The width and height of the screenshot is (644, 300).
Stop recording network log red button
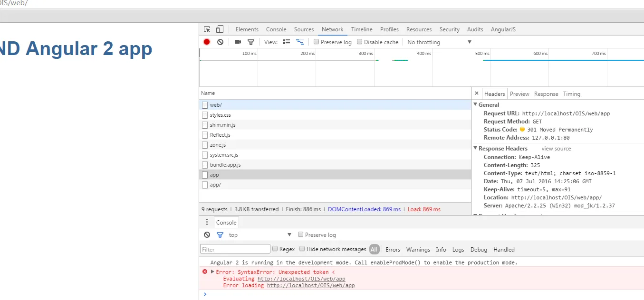tap(207, 42)
